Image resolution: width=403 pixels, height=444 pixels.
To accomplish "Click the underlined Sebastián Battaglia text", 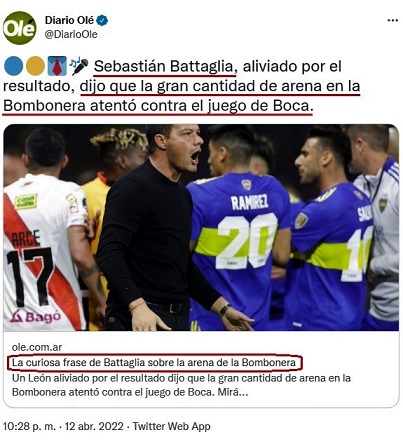I will [165, 66].
